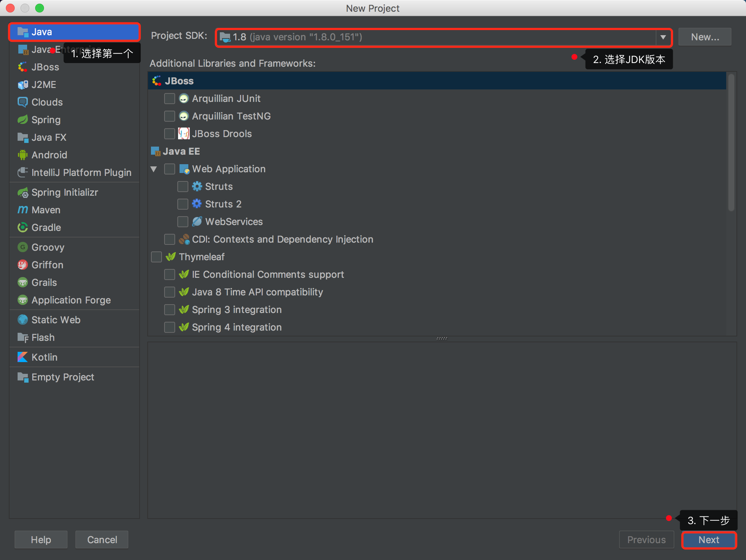Tick the Spring 4 integration checkbox
The image size is (746, 560).
[x=170, y=327]
